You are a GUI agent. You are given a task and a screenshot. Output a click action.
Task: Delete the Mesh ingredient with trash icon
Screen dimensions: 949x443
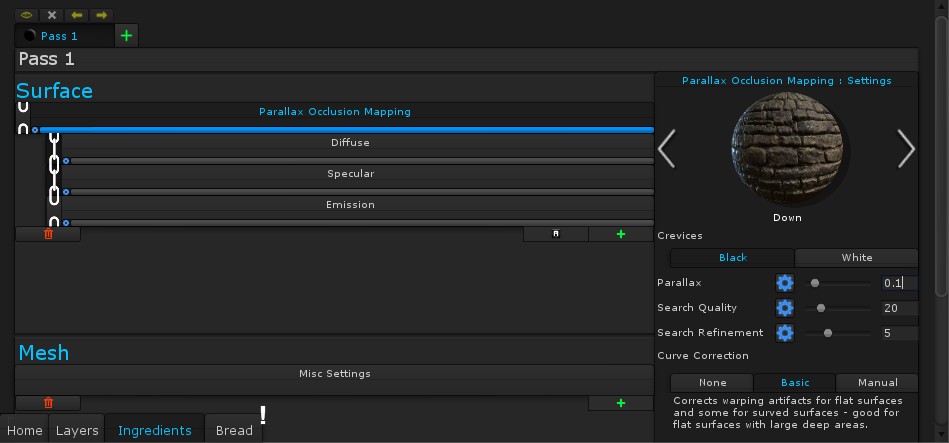click(x=48, y=403)
